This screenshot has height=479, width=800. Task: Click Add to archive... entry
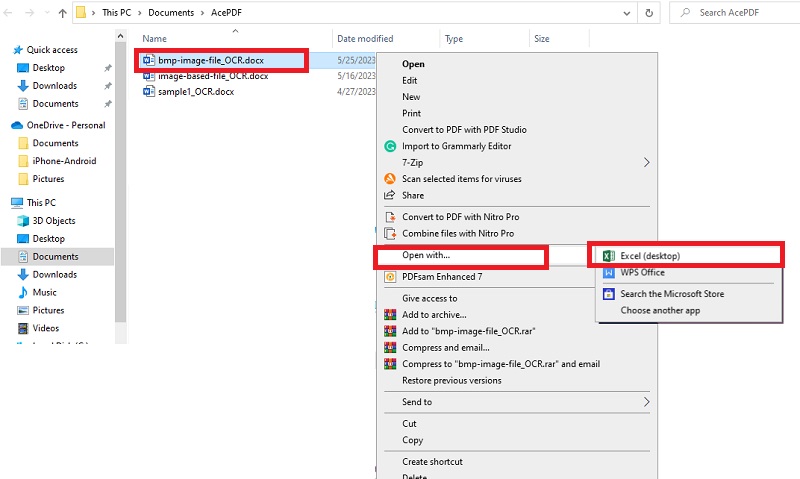[x=434, y=315]
